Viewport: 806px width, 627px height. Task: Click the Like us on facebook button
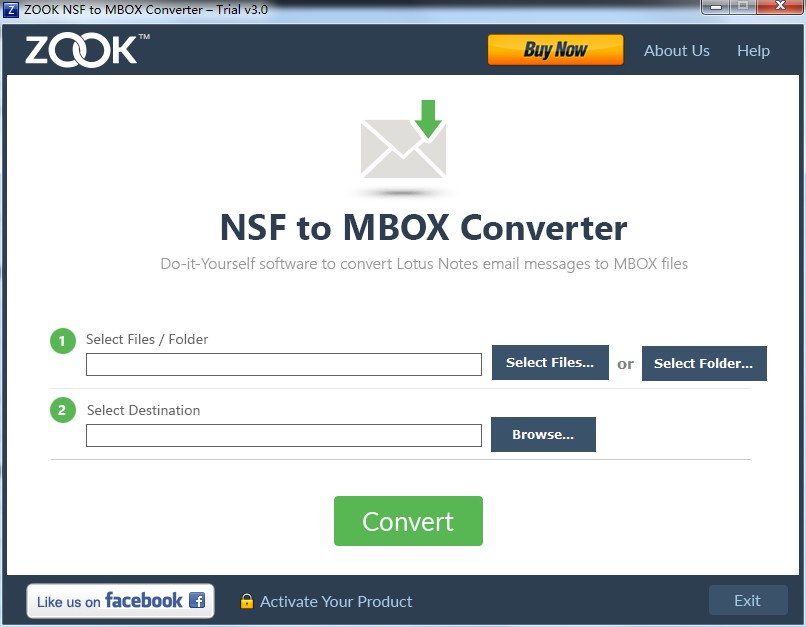[x=120, y=600]
